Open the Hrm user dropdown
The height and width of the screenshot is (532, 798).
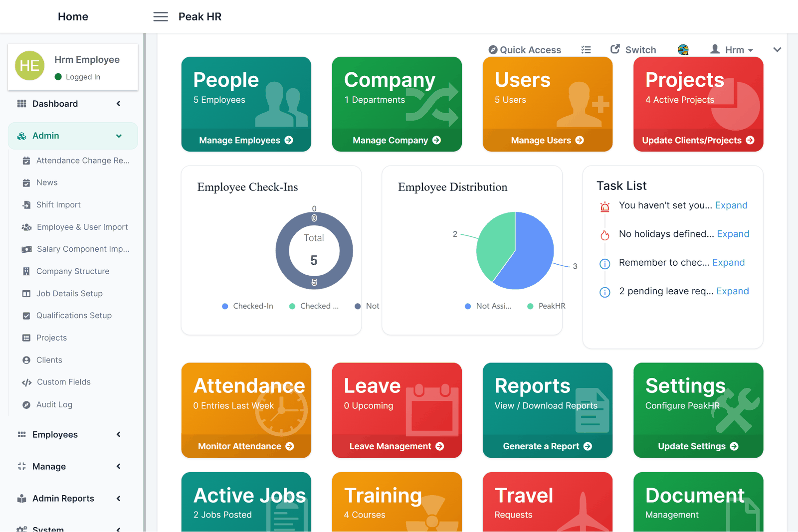(732, 50)
